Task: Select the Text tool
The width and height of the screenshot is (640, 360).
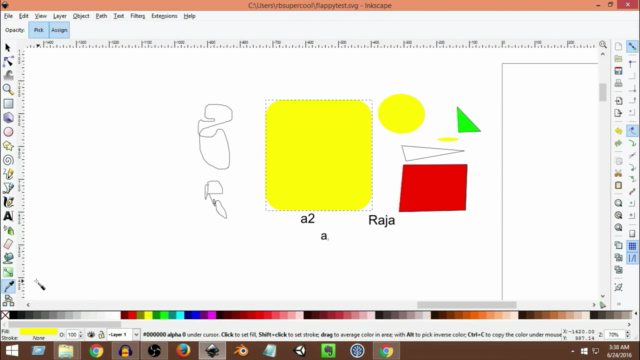Action: (8, 216)
